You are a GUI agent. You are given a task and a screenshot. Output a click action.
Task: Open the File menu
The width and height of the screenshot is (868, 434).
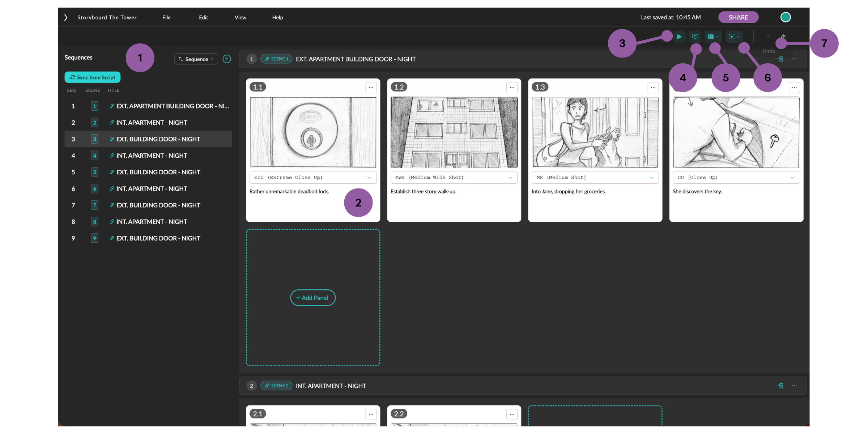166,17
